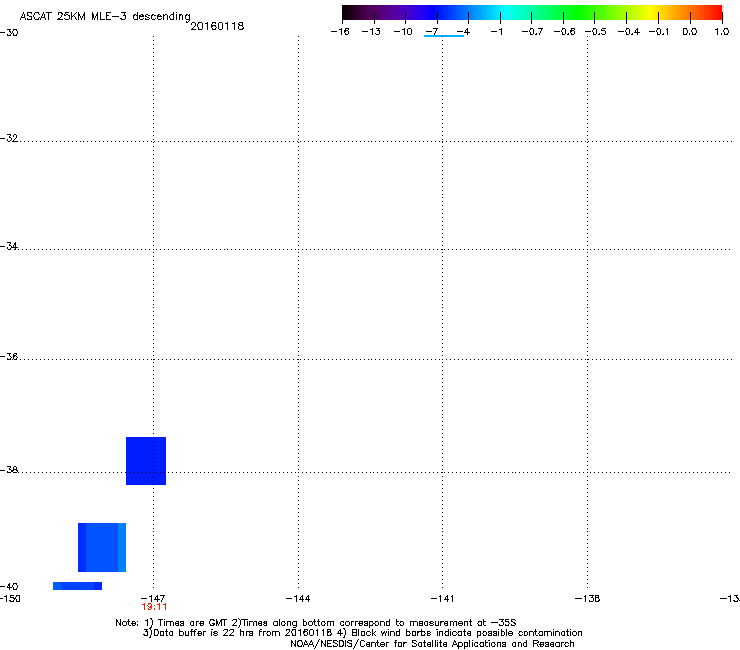Click the thin blue data strip at -40 latitude
740x650 pixels.
point(77,586)
